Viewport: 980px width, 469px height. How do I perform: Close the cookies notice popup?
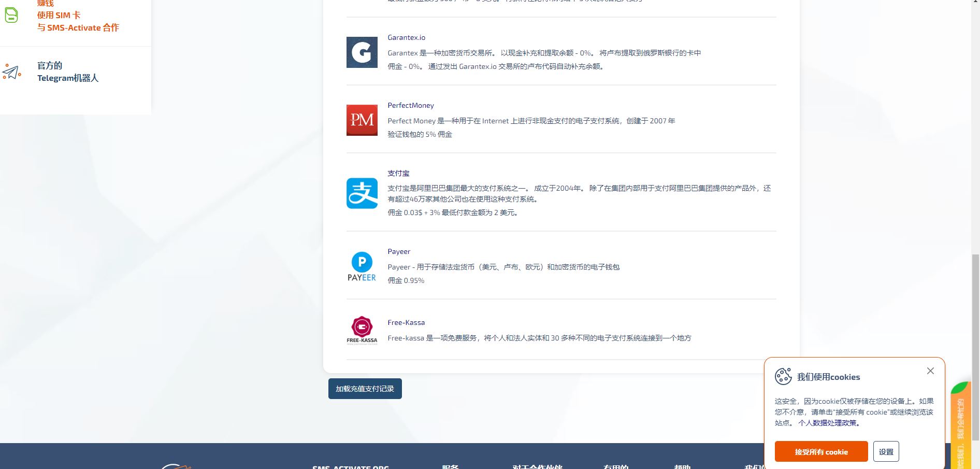(930, 371)
